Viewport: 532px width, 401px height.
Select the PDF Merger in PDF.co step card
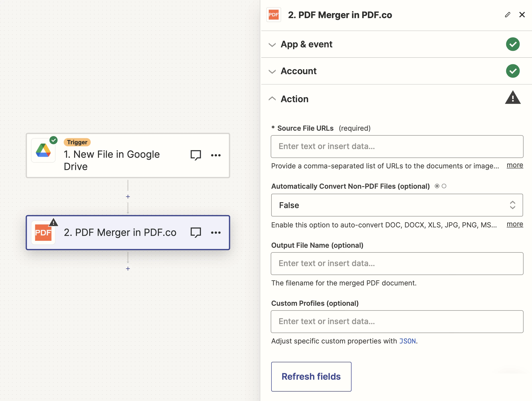tap(128, 233)
